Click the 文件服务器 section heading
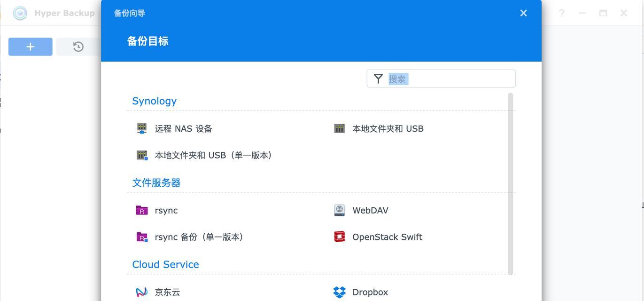644x301 pixels. pyautogui.click(x=156, y=183)
